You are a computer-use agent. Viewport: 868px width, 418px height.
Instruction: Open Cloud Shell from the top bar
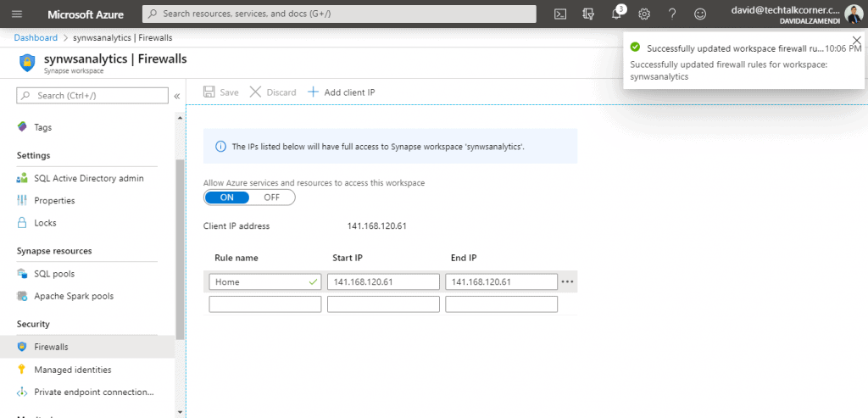point(560,14)
